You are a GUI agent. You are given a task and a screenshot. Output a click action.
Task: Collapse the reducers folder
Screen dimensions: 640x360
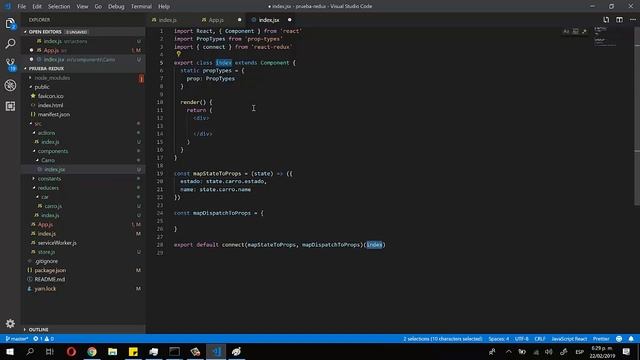(x=48, y=188)
